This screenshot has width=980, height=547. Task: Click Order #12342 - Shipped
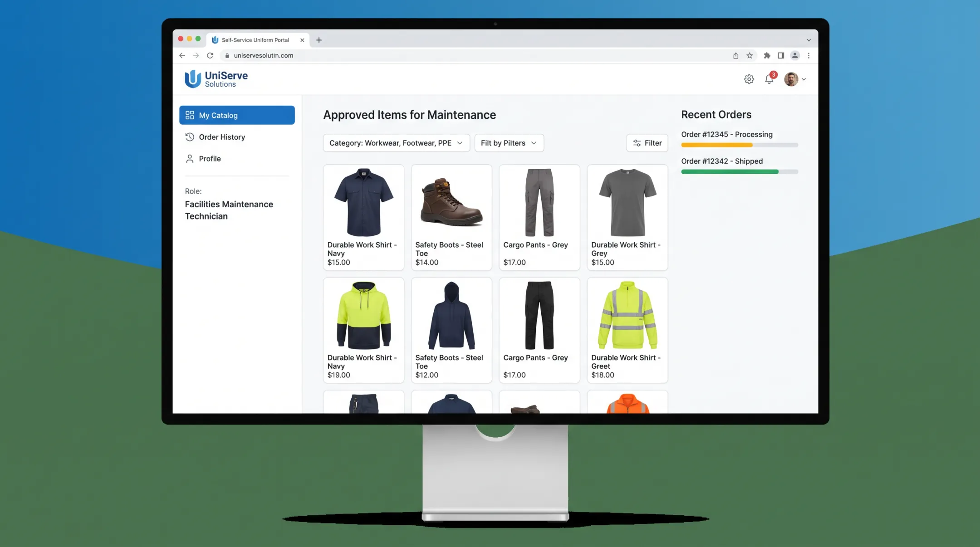[x=722, y=161]
